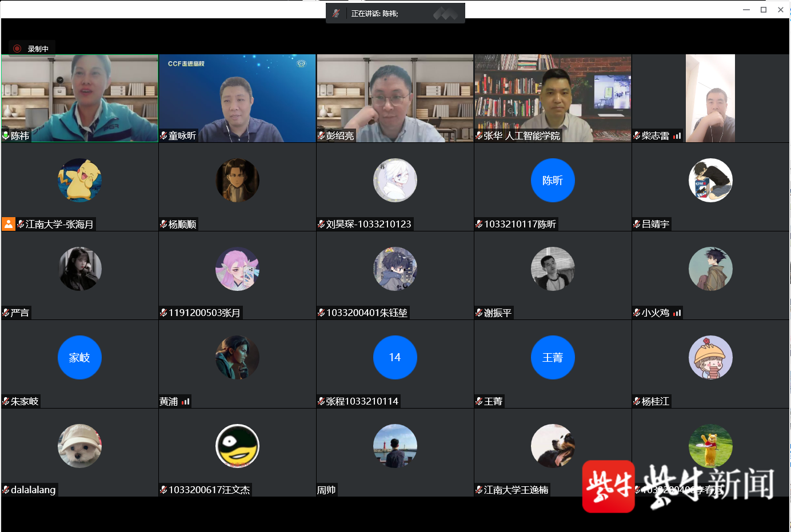Click the muted mic icon beside 谢振平
The width and height of the screenshot is (791, 532).
(479, 313)
